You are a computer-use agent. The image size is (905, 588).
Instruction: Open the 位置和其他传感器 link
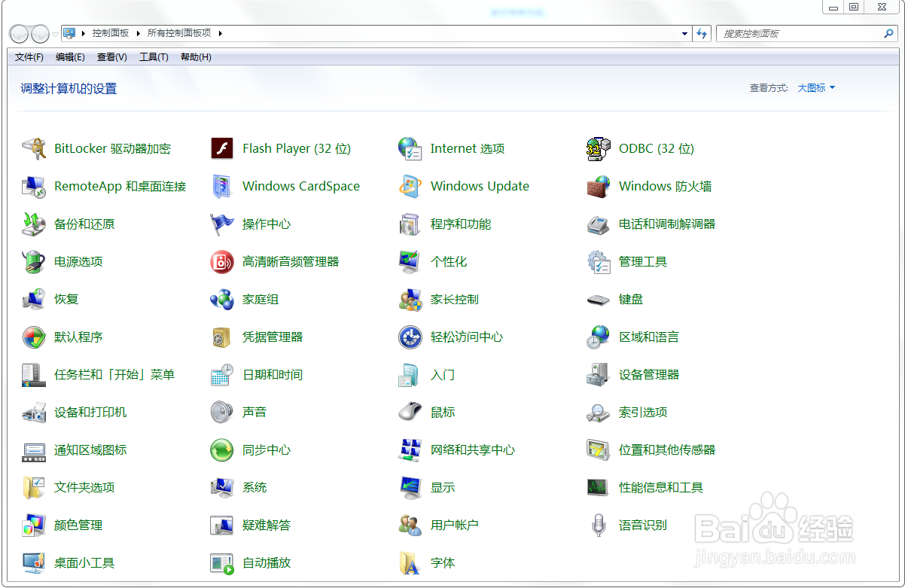coord(667,449)
